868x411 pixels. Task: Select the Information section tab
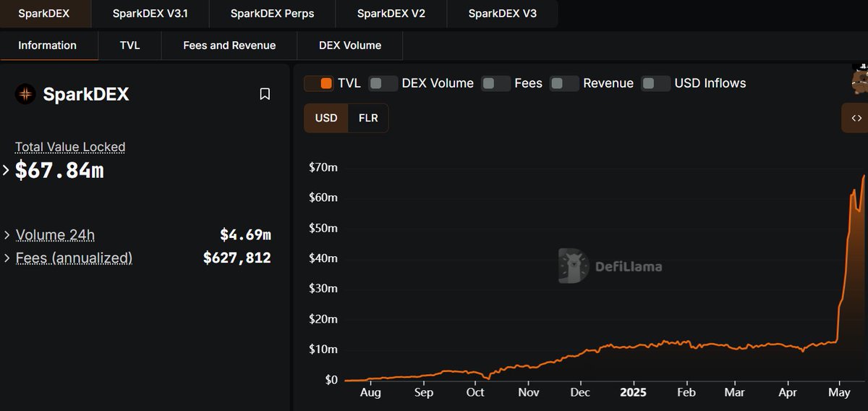(48, 46)
